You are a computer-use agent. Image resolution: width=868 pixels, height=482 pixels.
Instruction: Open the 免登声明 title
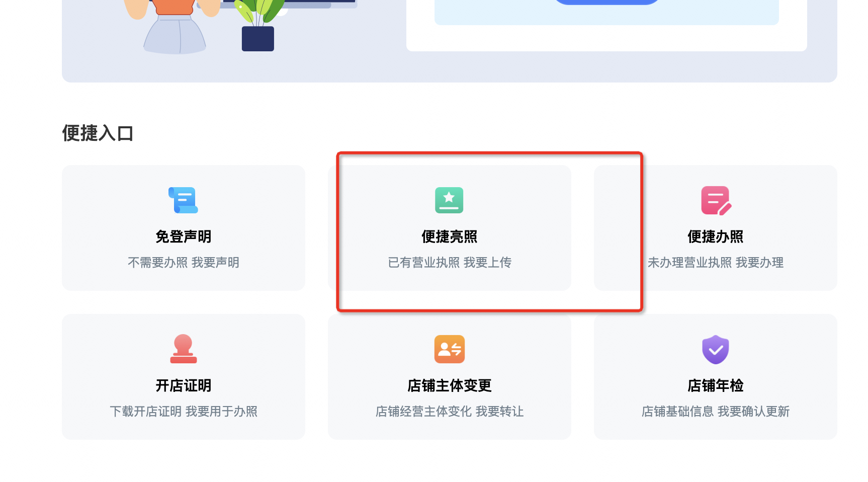[184, 236]
